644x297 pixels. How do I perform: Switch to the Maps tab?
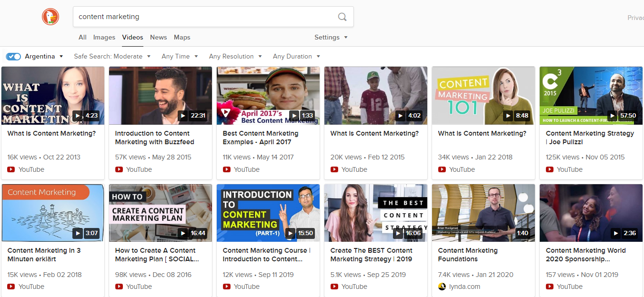point(182,37)
